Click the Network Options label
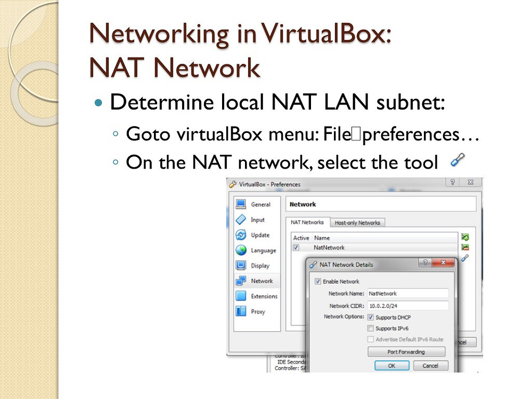Image resolution: width=532 pixels, height=399 pixels. 343,317
